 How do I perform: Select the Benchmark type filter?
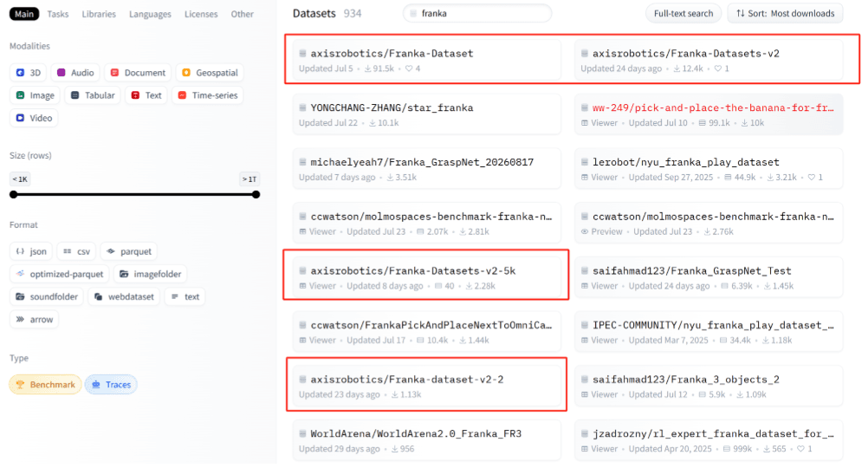pyautogui.click(x=45, y=385)
